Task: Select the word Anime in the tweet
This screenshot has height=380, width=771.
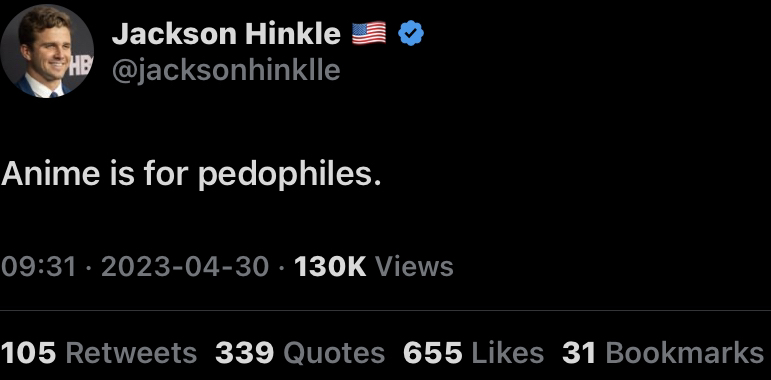Action: tap(51, 174)
